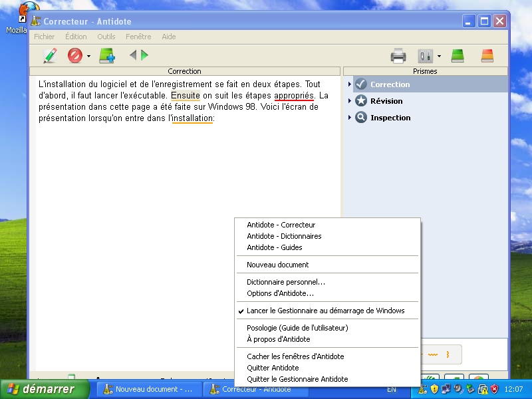Expand the Correction prism triangle
This screenshot has height=399, width=532.
pyautogui.click(x=349, y=84)
